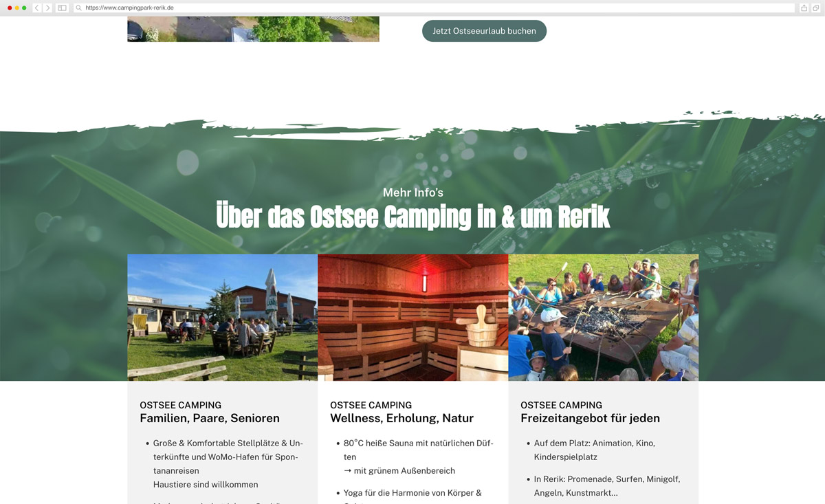This screenshot has height=504, width=825.
Task: Click the main title Über das Ostsee Camping
Action: (x=412, y=217)
